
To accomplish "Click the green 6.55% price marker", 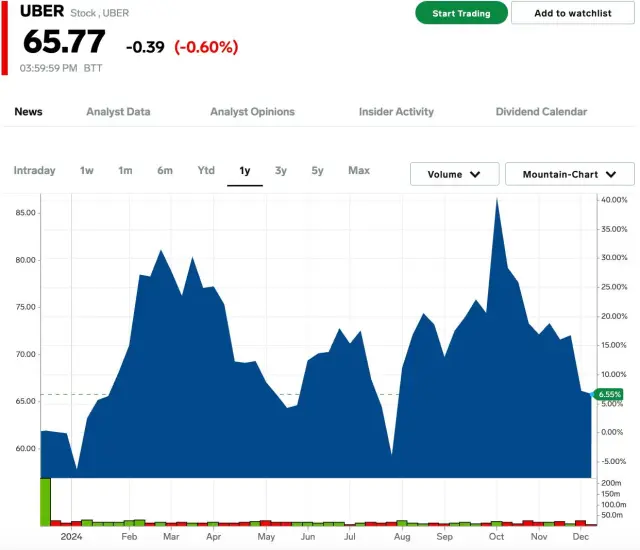I will pyautogui.click(x=608, y=394).
